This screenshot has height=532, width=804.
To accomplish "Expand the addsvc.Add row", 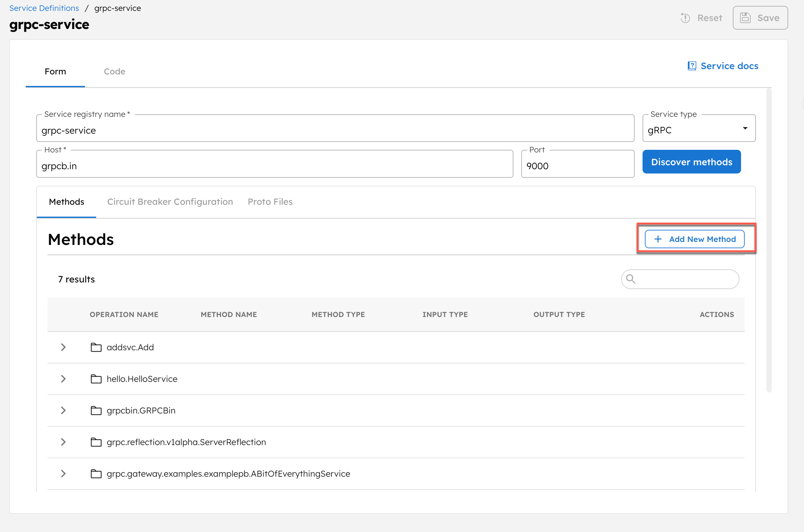I will (63, 347).
